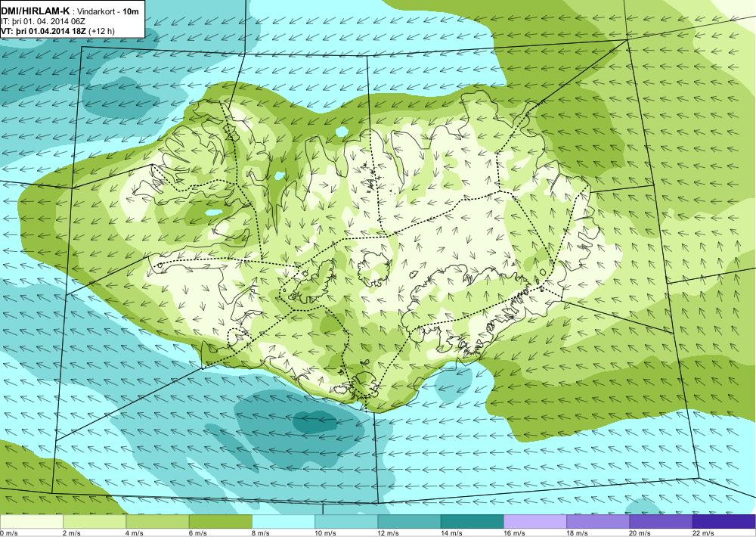Click the "IT: þri 01. 04. 2014 06Z" line

43,22
